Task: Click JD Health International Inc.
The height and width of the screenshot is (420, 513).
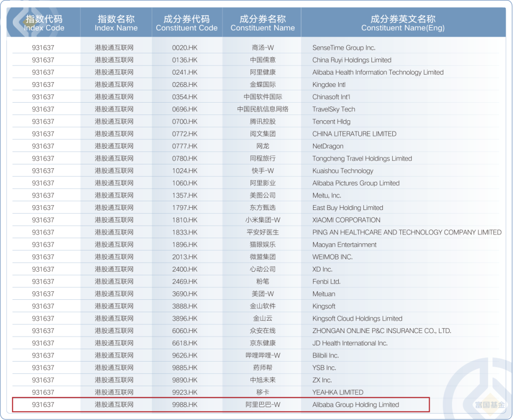Action: [350, 344]
